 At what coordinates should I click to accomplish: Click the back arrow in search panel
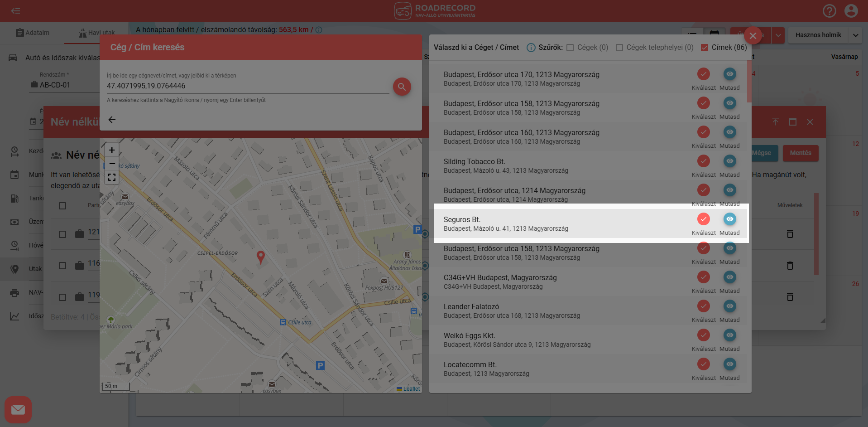tap(112, 120)
